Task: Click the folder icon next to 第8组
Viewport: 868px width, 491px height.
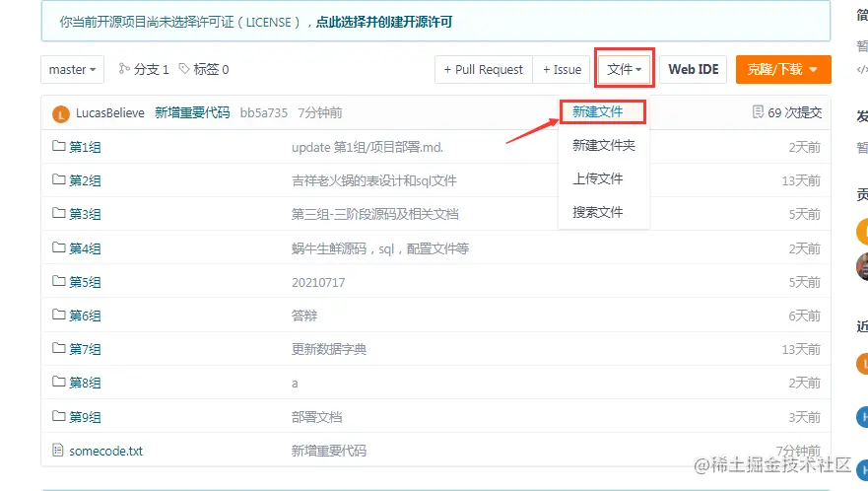Action: coord(59,382)
